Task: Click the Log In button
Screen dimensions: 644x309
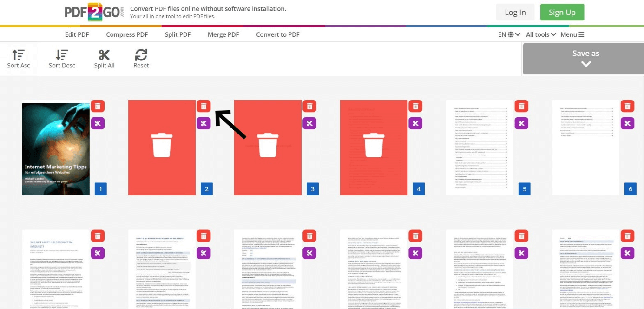Action: (515, 13)
